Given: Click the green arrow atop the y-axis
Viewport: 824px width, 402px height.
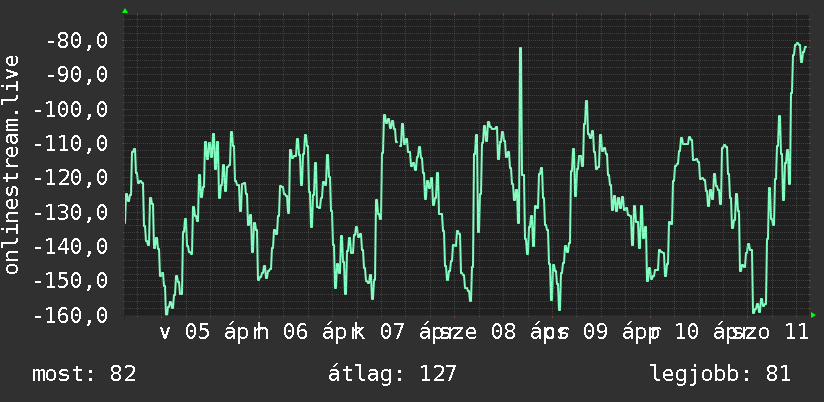Looking at the screenshot, I should (x=125, y=11).
